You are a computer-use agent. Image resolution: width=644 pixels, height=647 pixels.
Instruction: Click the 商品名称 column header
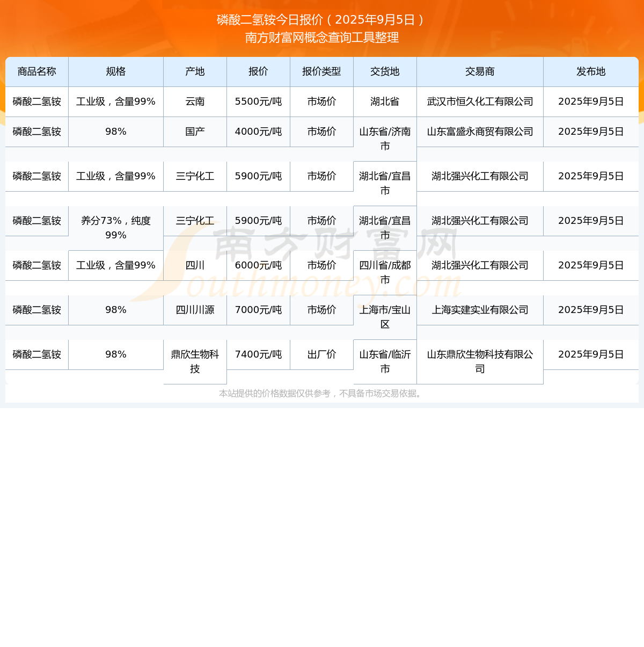37,71
